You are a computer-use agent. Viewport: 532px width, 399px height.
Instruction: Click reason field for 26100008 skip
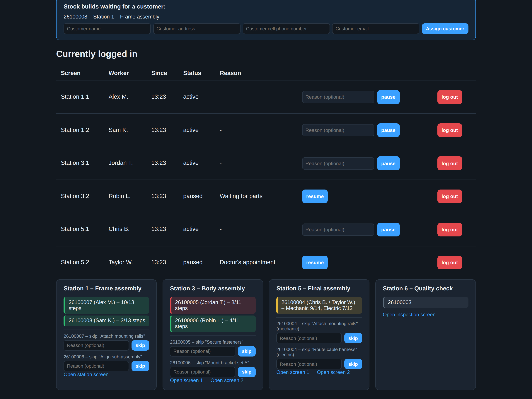[96, 366]
